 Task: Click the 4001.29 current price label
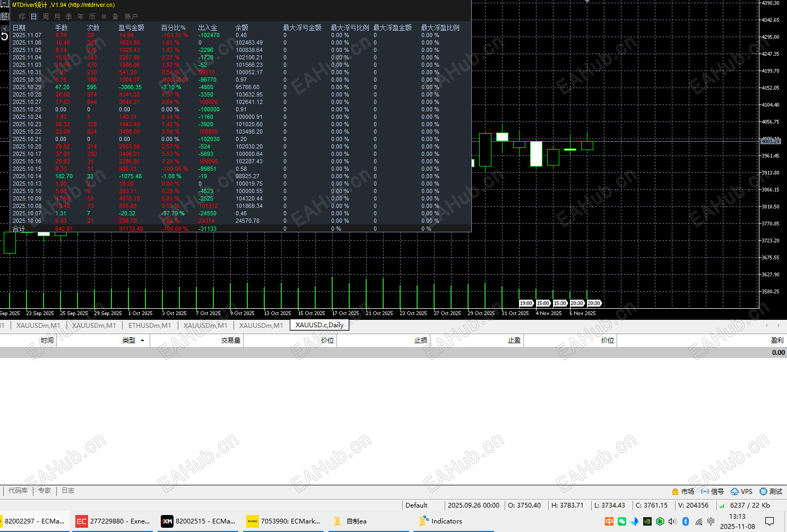click(771, 141)
